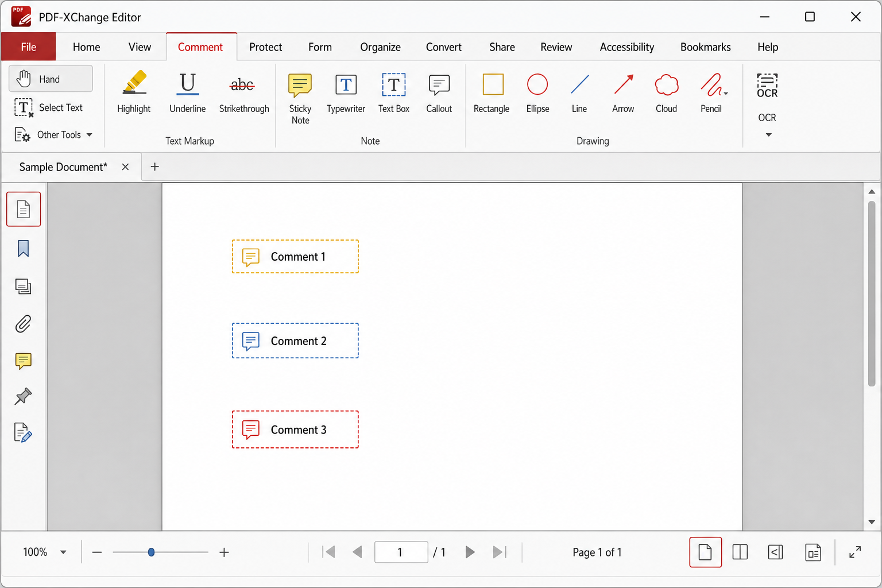The width and height of the screenshot is (882, 588).
Task: Open the Accessibility tab
Action: tap(627, 47)
